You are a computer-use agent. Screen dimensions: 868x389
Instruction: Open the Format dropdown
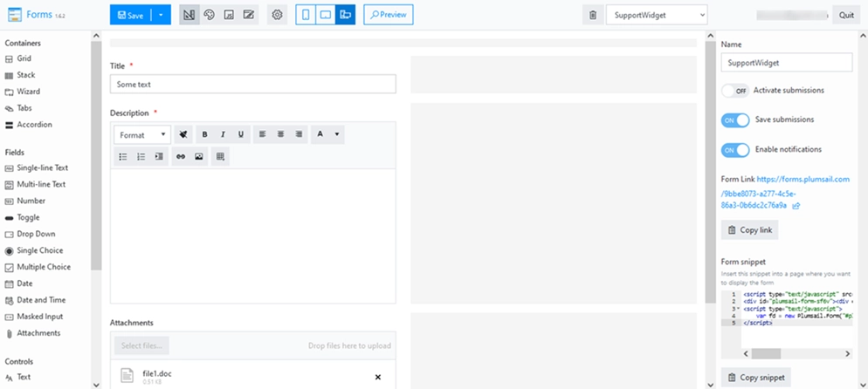(x=142, y=134)
